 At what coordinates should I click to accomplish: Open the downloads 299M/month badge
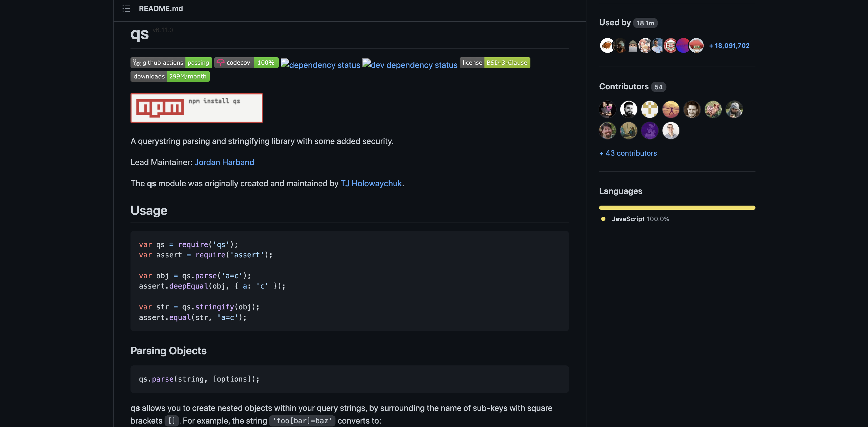(170, 76)
